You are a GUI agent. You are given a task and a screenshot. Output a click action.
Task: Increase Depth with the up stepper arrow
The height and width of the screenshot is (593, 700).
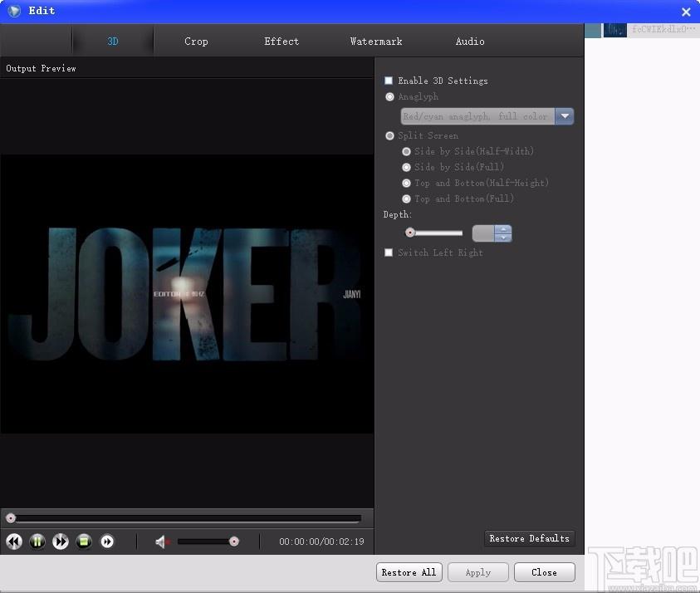503,229
